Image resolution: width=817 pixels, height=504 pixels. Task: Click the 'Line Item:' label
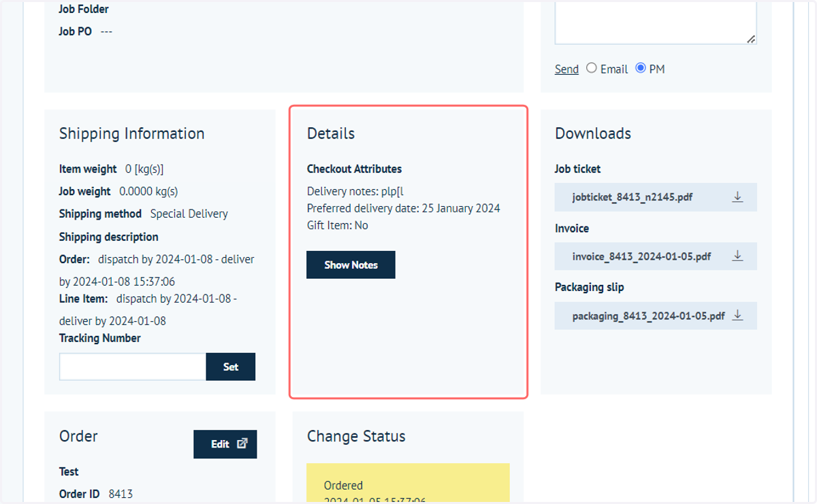[84, 299]
